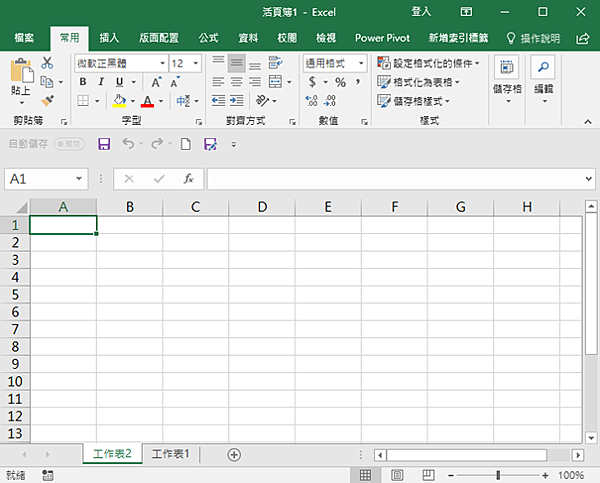
Task: Open the font size 12 dropdown
Action: [196, 63]
